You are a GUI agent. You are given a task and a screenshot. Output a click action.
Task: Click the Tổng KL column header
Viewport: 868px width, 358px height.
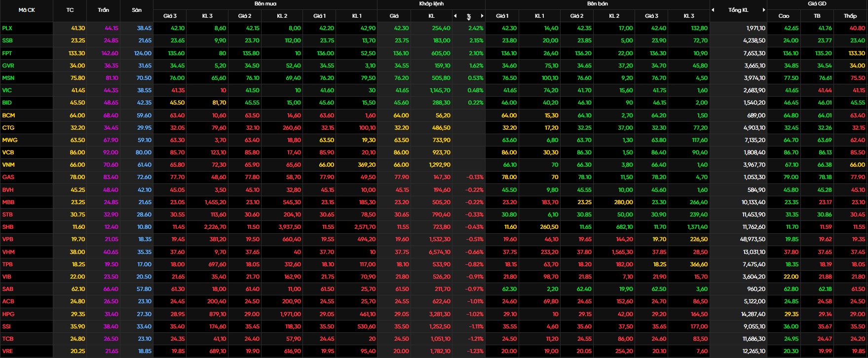[738, 10]
